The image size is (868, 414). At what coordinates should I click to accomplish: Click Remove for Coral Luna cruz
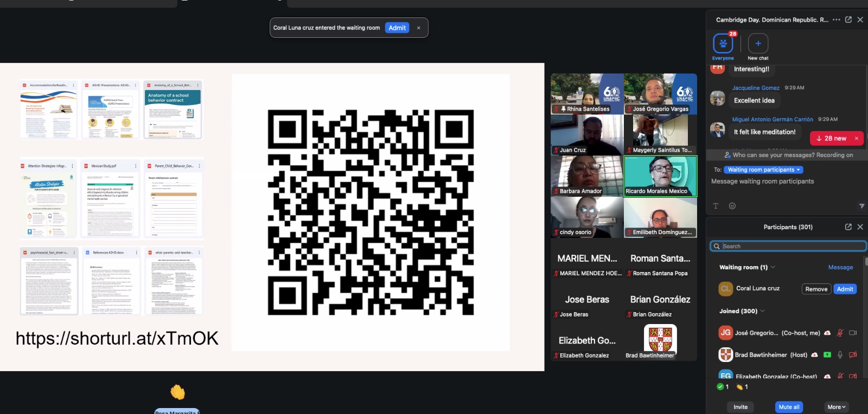[816, 289]
